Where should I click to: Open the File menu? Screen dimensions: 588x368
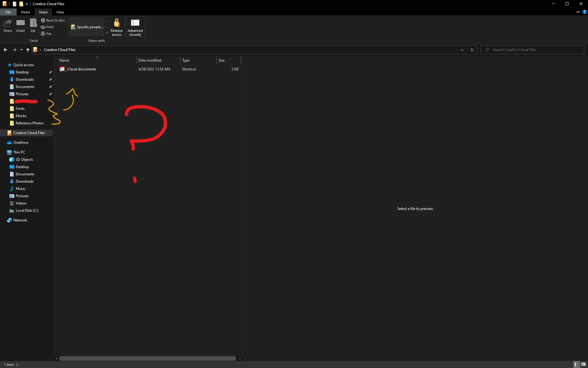[x=8, y=12]
